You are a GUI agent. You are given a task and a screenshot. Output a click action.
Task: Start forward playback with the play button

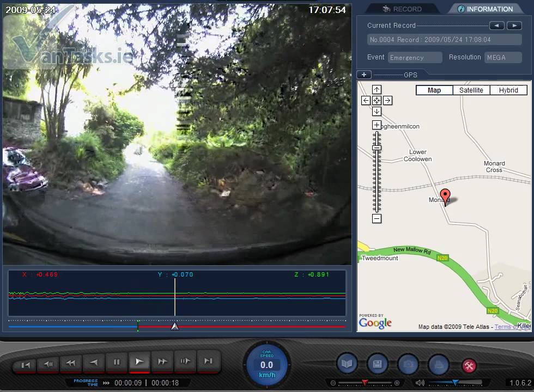(139, 362)
